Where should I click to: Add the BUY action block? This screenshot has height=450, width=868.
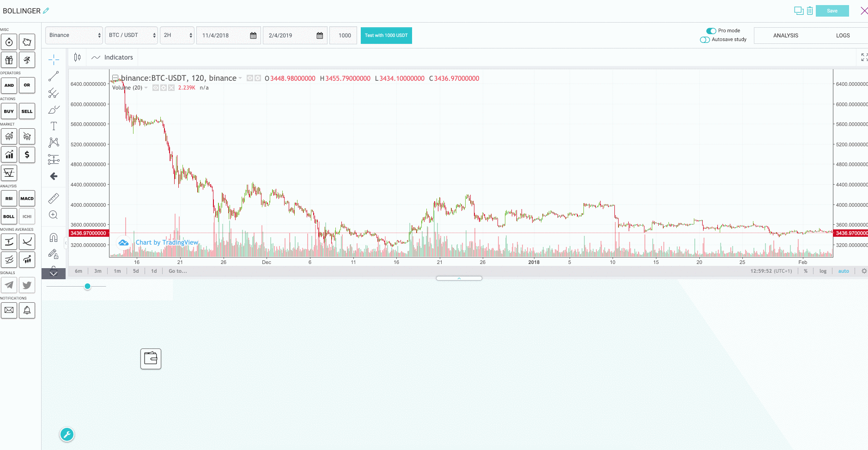[9, 111]
